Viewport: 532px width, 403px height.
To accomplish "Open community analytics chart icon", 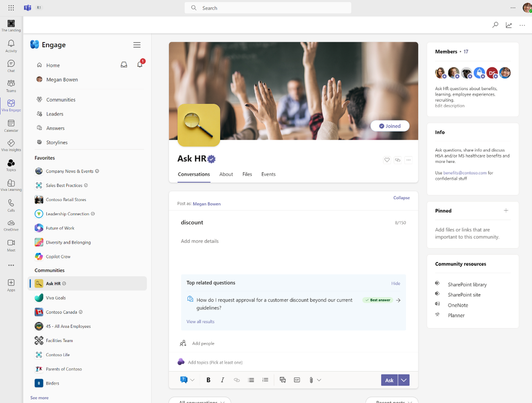I will [509, 25].
